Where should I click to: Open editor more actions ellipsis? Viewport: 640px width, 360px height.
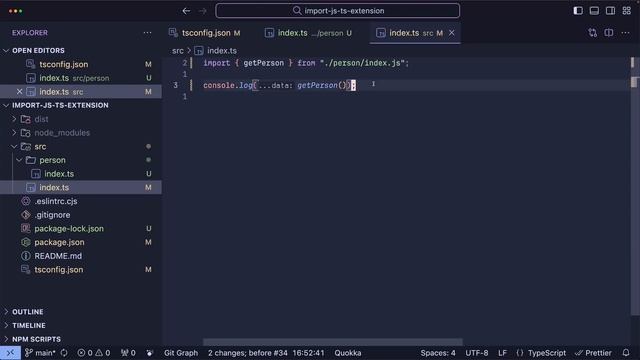pos(625,33)
